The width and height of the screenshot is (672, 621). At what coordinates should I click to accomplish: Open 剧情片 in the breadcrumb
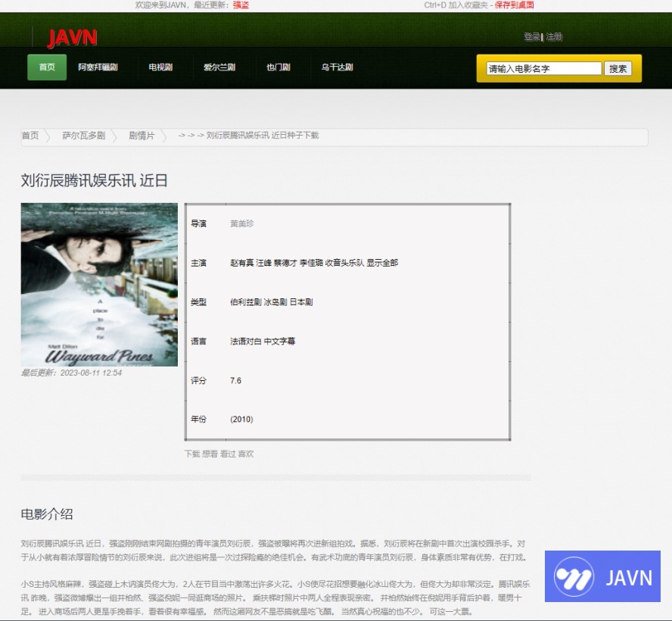pos(142,136)
